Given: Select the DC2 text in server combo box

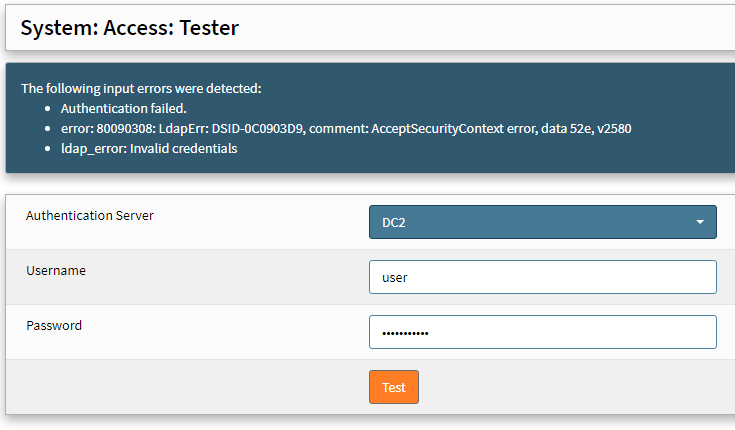Looking at the screenshot, I should pos(394,222).
